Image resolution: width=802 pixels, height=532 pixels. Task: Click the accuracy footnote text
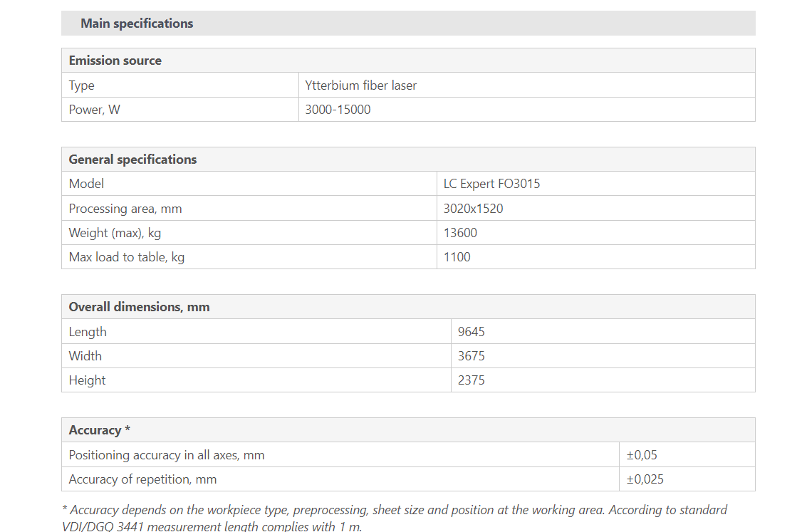coord(395,518)
